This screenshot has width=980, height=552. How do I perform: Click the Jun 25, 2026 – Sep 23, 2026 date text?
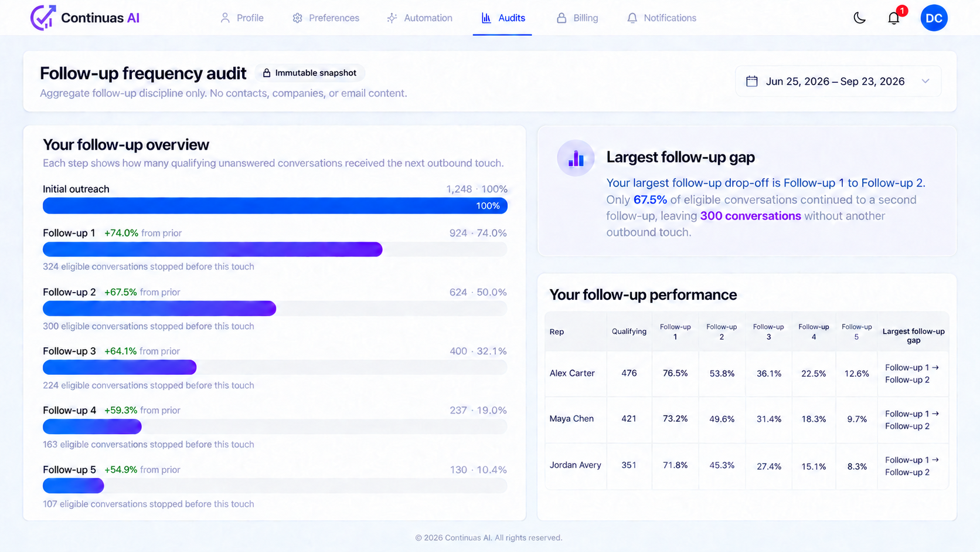(x=835, y=82)
